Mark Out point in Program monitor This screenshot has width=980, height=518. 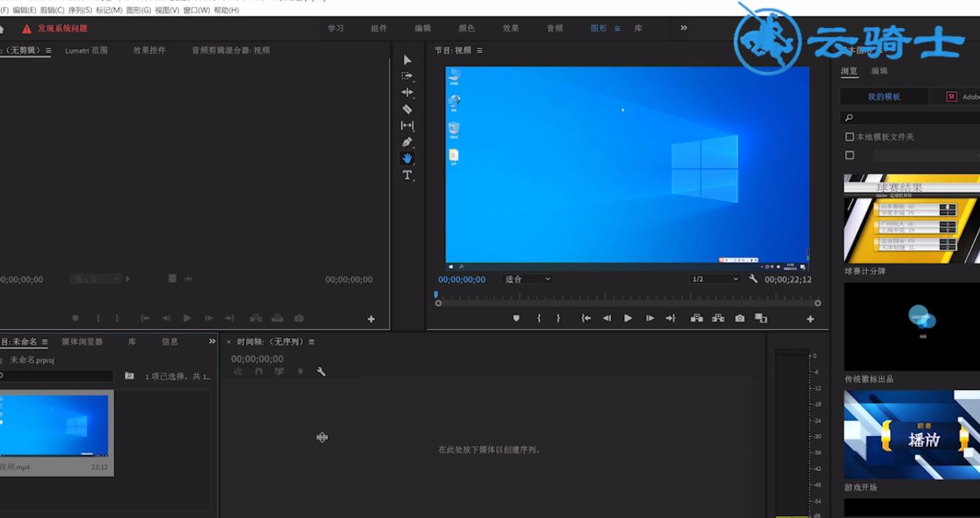558,319
